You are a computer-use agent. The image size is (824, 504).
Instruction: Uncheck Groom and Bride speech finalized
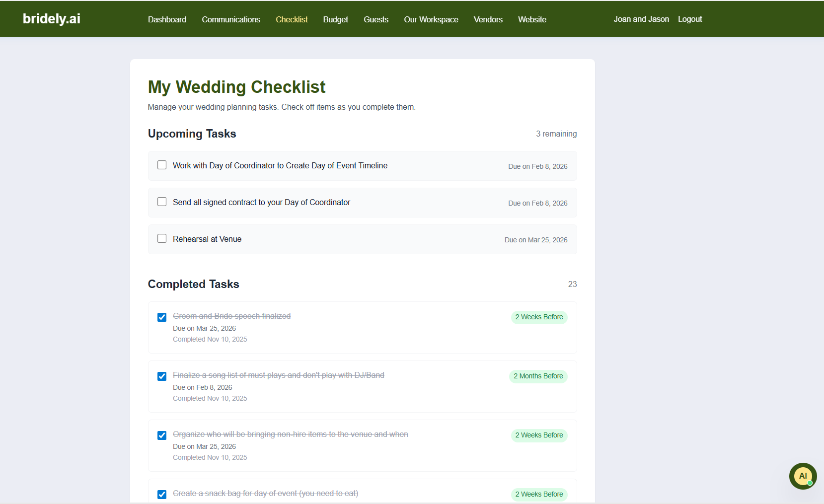(162, 317)
